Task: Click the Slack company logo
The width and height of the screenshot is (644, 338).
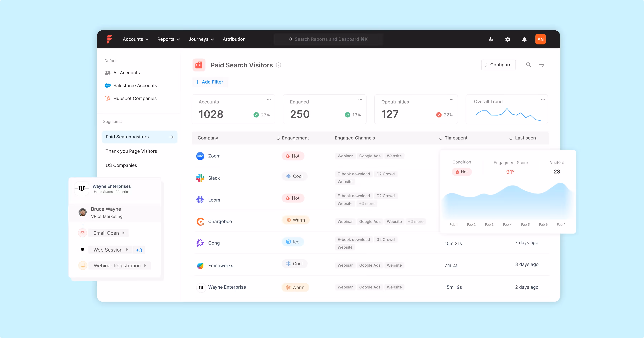Action: (200, 178)
